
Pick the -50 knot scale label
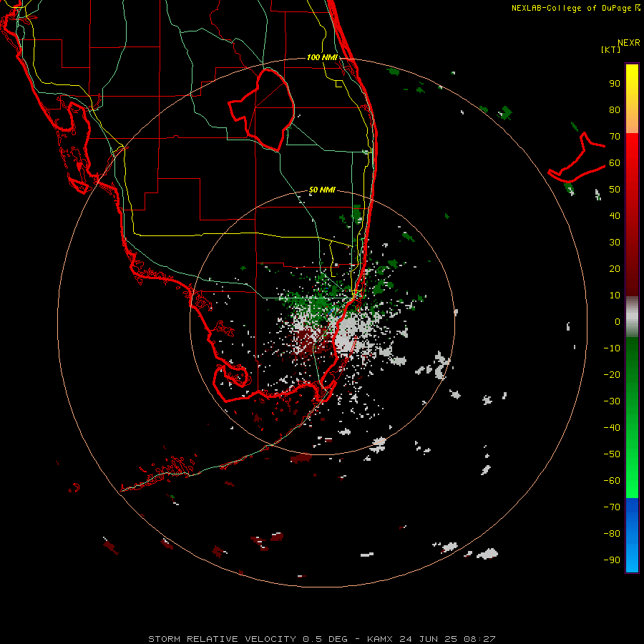pos(612,454)
